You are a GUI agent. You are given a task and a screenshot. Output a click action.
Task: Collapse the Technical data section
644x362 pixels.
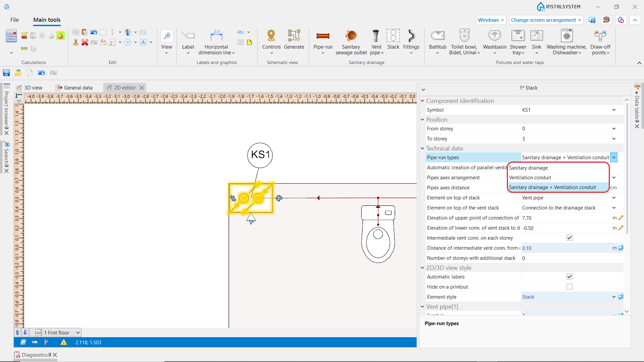[423, 148]
